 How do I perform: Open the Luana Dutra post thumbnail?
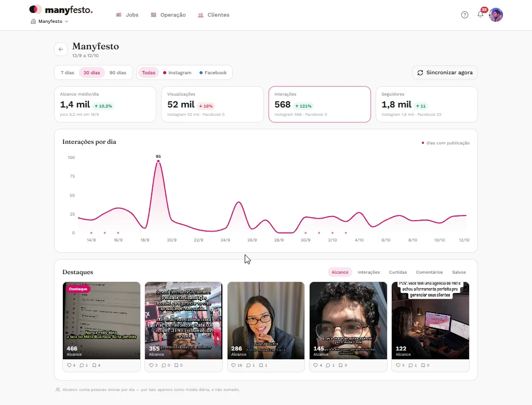(266, 320)
